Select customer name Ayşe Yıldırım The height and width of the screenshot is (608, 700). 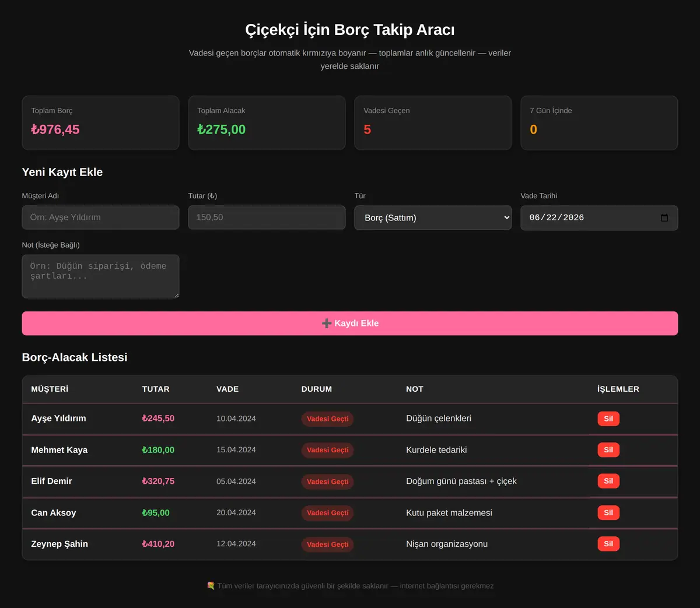[58, 419]
